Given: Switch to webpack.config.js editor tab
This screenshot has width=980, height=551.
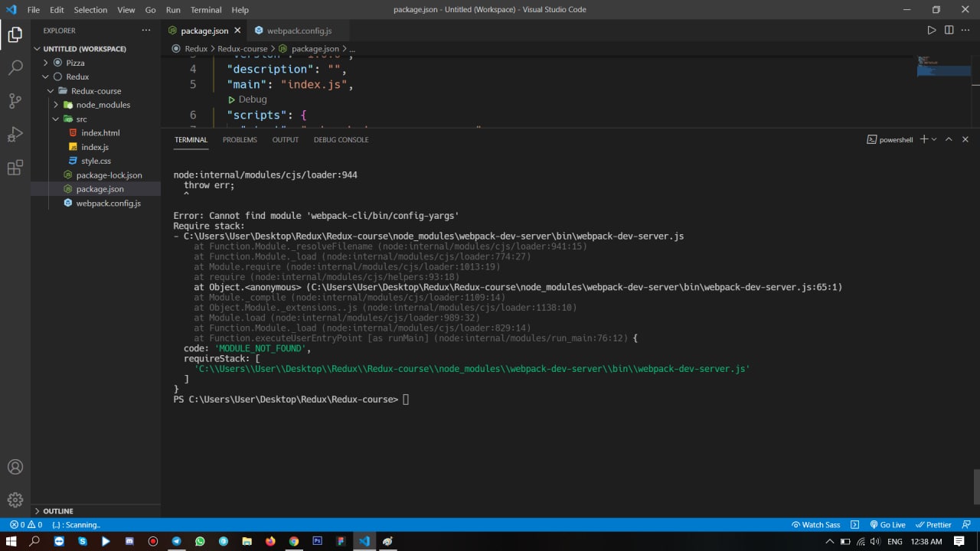Looking at the screenshot, I should pos(299,31).
